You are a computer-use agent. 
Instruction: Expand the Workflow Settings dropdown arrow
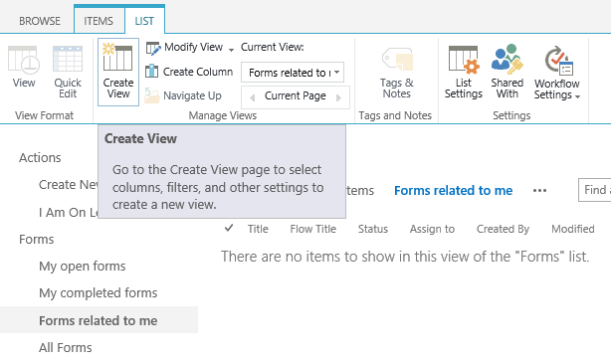pyautogui.click(x=577, y=96)
